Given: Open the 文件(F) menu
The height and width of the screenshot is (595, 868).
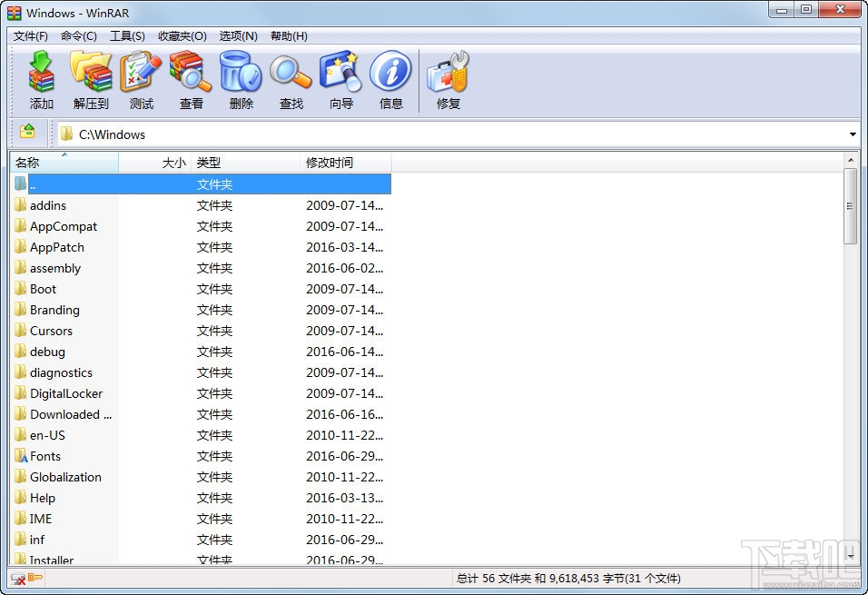Looking at the screenshot, I should [31, 36].
